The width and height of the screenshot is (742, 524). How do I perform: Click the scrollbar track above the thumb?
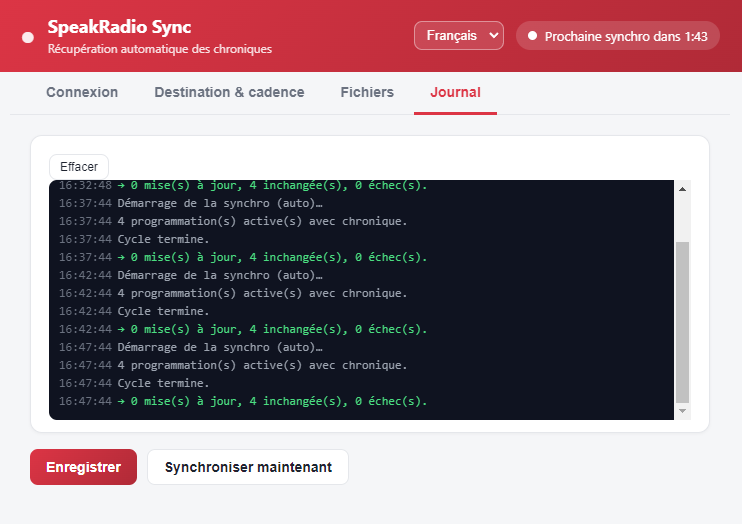[x=682, y=219]
